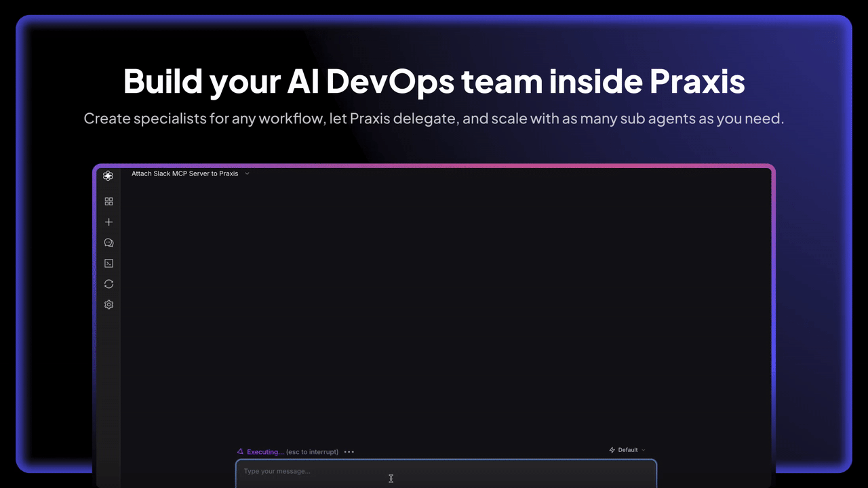
Task: Click the purple 'Executing...' status text
Action: click(x=265, y=452)
